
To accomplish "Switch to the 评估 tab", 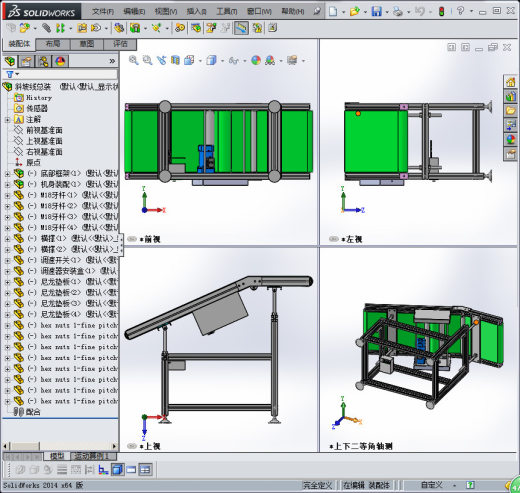I will tap(120, 44).
